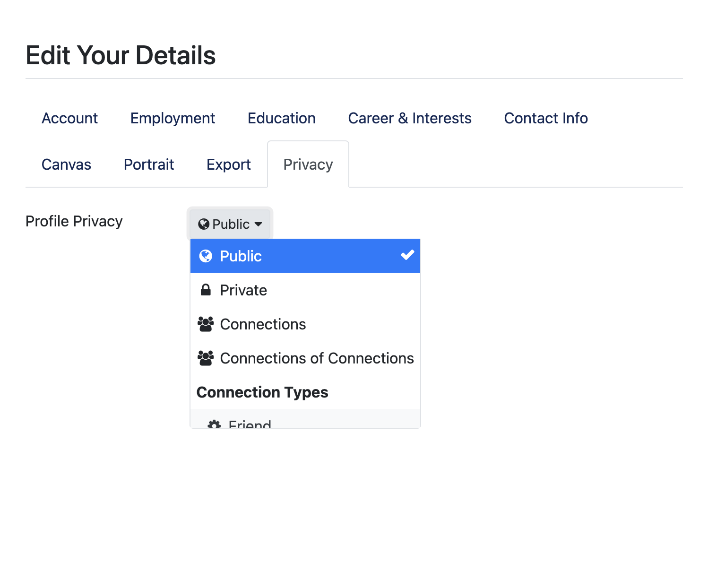Click the Profile Privacy label
This screenshot has width=708, height=588.
pyautogui.click(x=74, y=221)
